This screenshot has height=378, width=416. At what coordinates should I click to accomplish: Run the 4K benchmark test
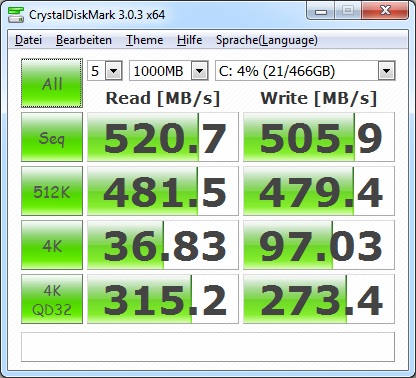click(52, 245)
